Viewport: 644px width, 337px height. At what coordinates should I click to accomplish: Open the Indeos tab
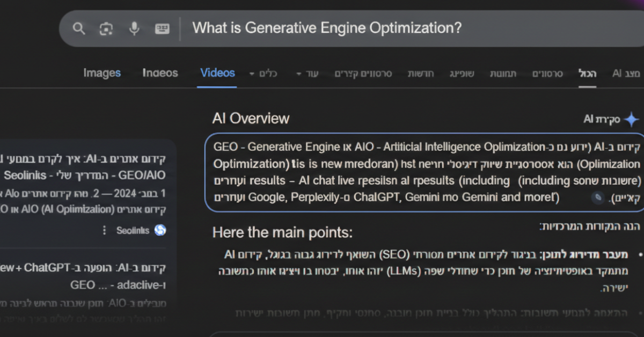(x=160, y=73)
